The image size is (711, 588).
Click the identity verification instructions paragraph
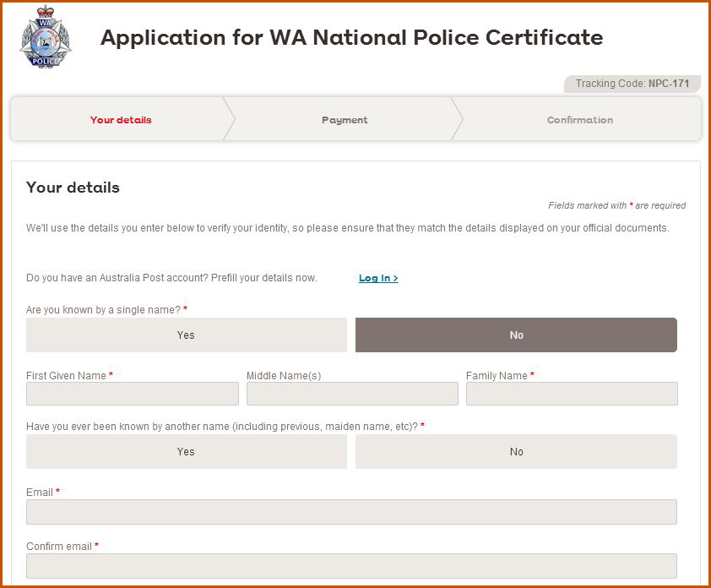pos(347,228)
